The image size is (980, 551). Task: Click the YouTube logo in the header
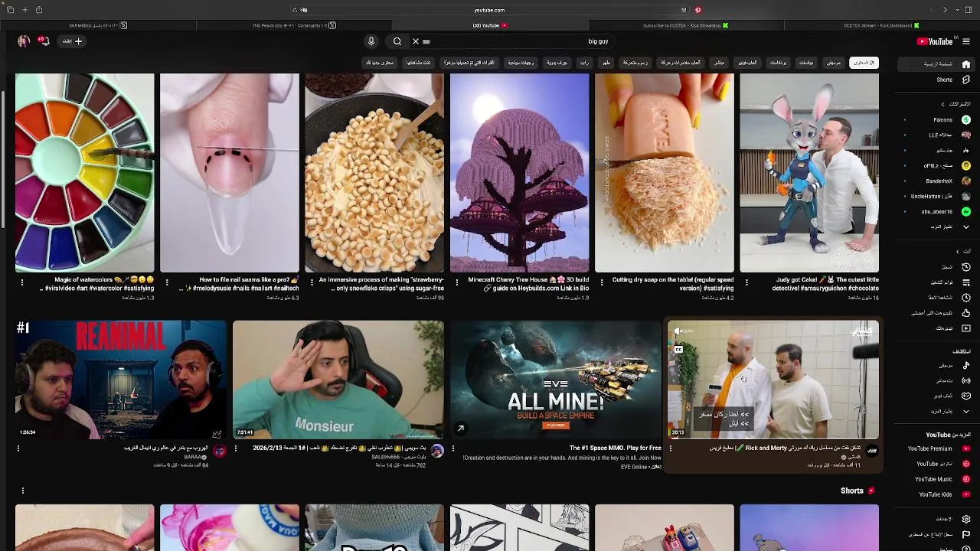tap(935, 41)
